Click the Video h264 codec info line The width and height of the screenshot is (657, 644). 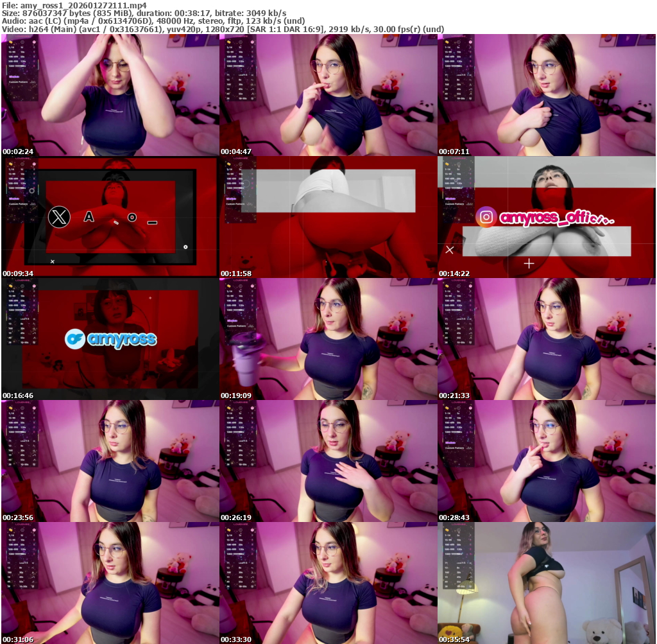tap(223, 29)
